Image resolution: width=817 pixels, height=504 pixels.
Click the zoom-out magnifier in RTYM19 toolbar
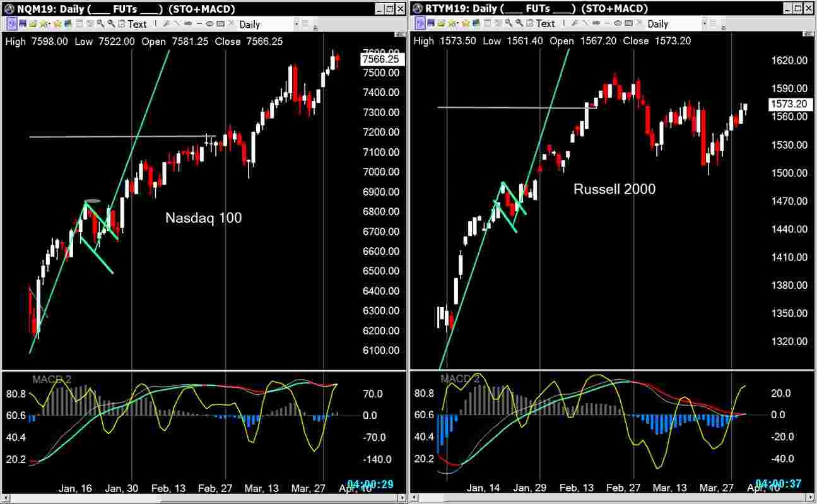coord(519,23)
